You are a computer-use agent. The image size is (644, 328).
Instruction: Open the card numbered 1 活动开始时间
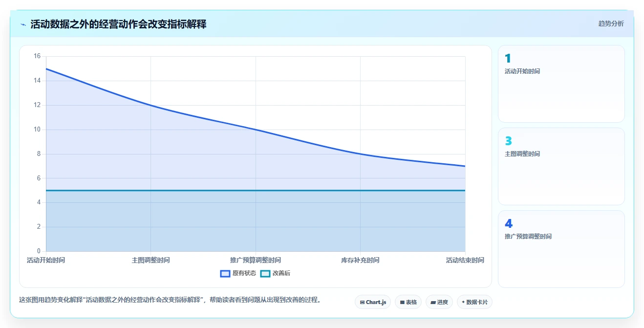pos(561,84)
